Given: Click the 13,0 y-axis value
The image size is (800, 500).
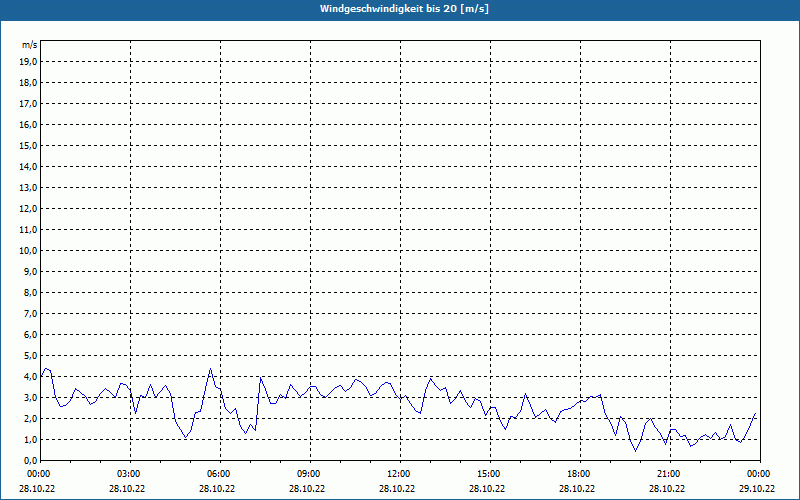Looking at the screenshot, I should pos(28,187).
